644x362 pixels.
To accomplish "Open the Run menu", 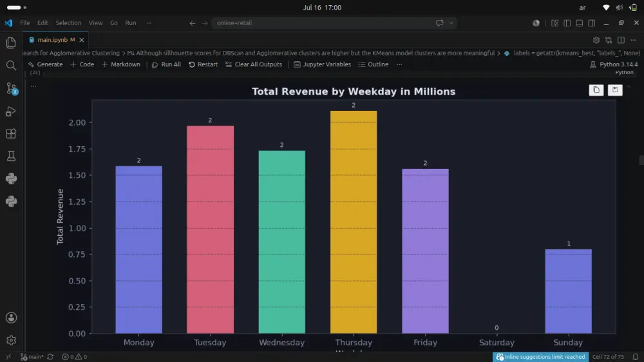I will coord(131,23).
